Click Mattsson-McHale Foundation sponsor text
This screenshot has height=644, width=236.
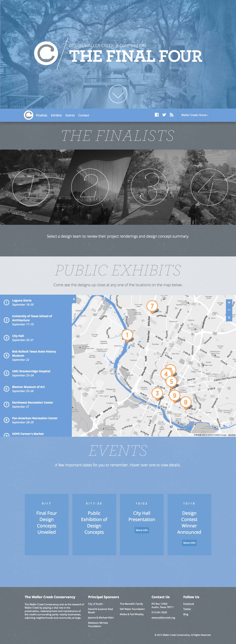pos(98,625)
